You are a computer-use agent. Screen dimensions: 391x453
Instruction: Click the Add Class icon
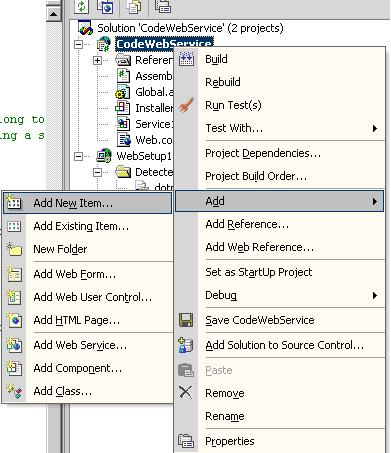click(14, 391)
